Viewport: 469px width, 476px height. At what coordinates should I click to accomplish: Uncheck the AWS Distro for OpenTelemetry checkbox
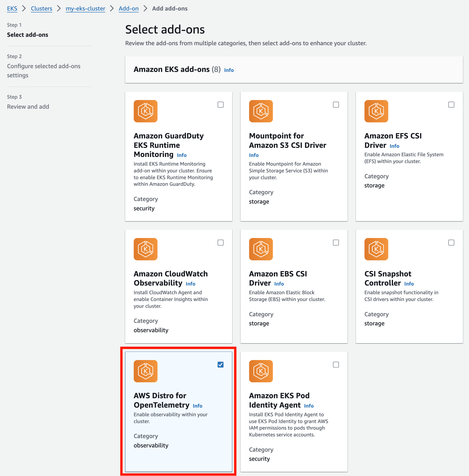[x=220, y=364]
